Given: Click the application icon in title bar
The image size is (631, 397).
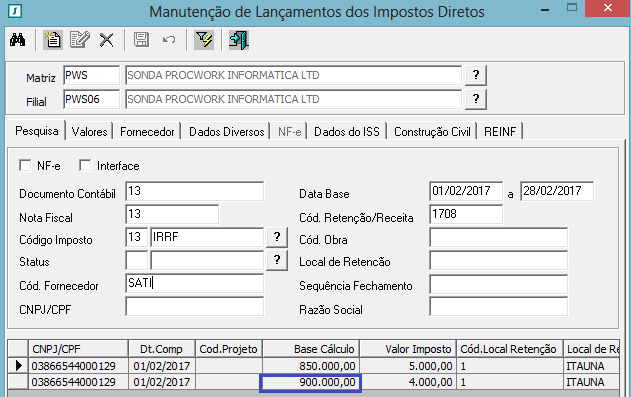Looking at the screenshot, I should [x=15, y=11].
